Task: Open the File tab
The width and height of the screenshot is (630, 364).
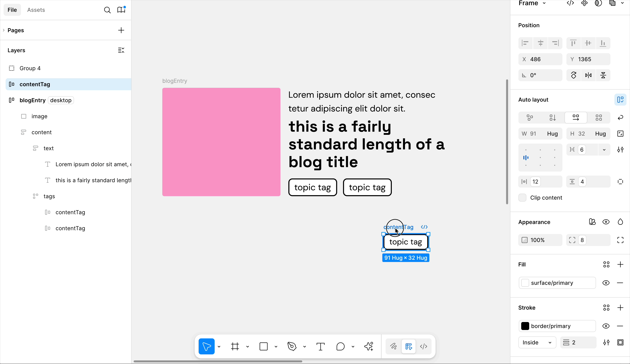Action: (x=12, y=10)
